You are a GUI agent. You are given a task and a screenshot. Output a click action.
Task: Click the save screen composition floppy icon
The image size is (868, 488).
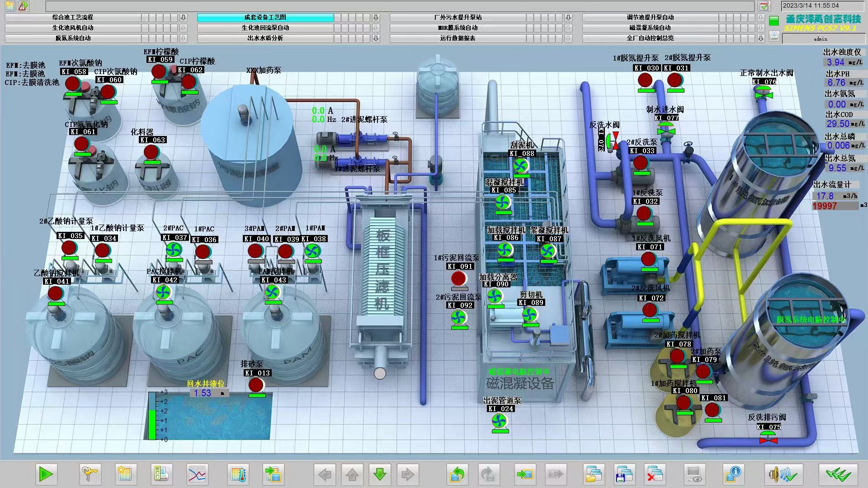tap(624, 474)
